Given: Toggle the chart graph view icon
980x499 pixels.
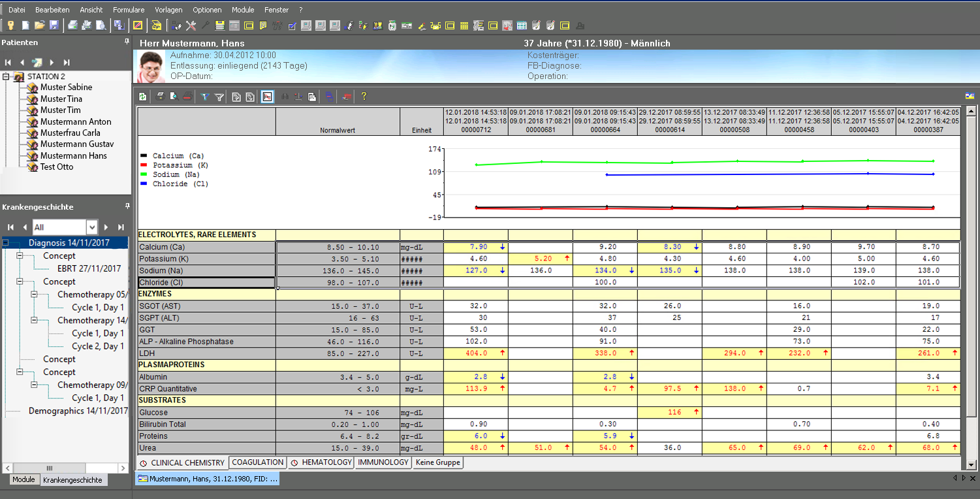Looking at the screenshot, I should click(267, 97).
